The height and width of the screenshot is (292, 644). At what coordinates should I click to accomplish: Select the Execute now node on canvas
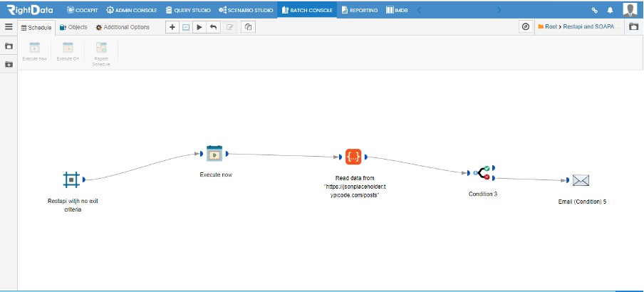pos(214,154)
